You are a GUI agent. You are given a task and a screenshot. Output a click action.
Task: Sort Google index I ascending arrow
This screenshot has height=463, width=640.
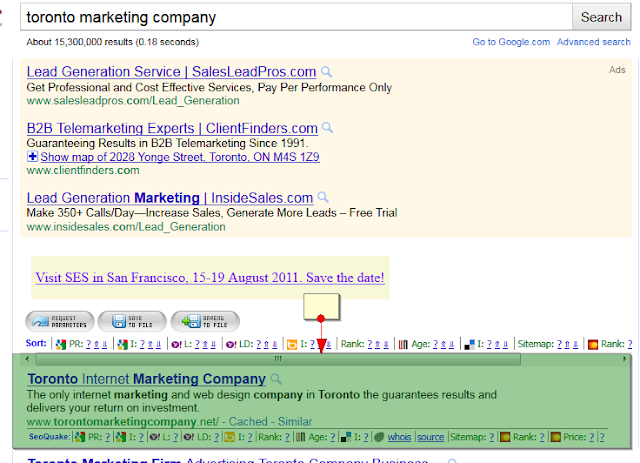point(150,344)
